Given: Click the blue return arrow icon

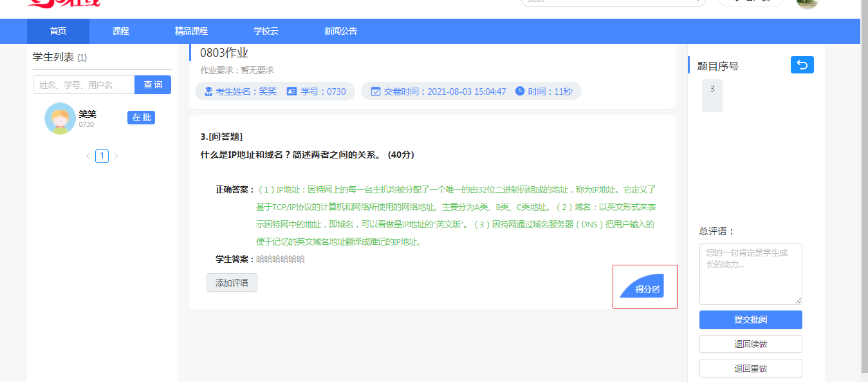Looking at the screenshot, I should coord(802,65).
